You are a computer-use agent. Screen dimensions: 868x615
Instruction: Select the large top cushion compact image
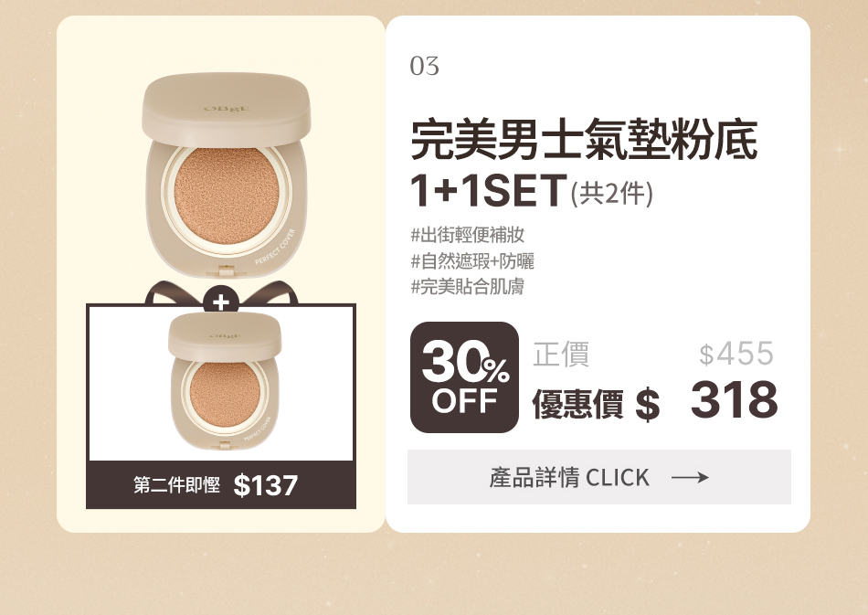226,175
